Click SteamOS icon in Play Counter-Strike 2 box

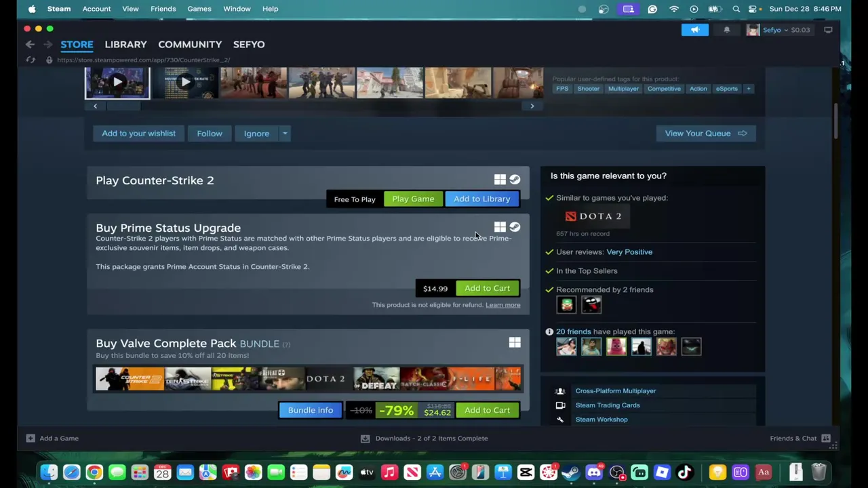click(x=515, y=180)
